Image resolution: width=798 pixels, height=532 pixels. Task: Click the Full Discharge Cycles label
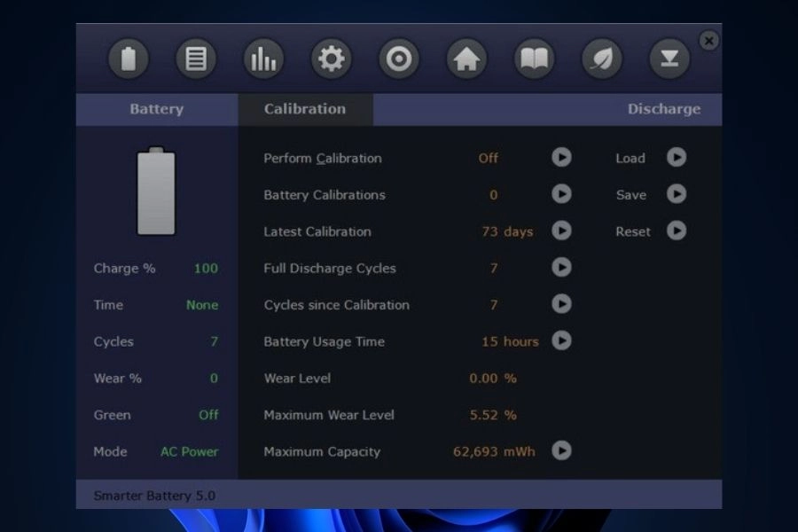click(x=329, y=269)
